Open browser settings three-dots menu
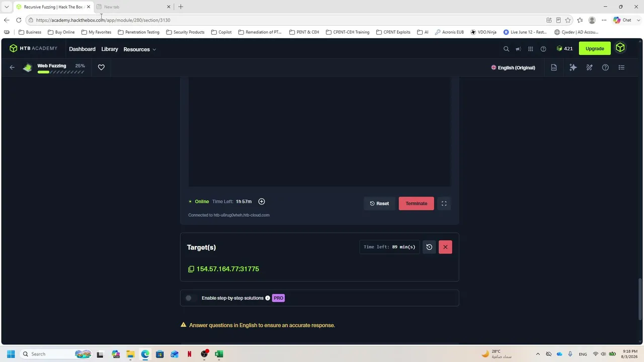Screen dimensions: 644x362 604,20
